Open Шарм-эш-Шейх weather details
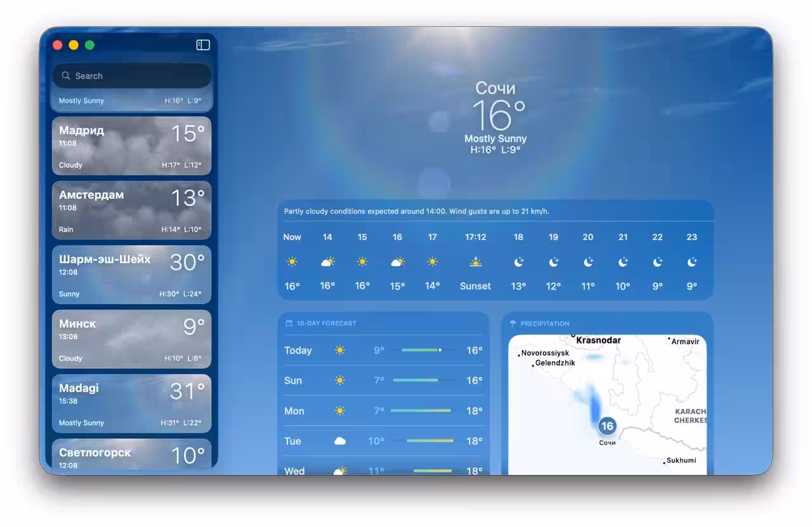The image size is (812, 527). 131,274
